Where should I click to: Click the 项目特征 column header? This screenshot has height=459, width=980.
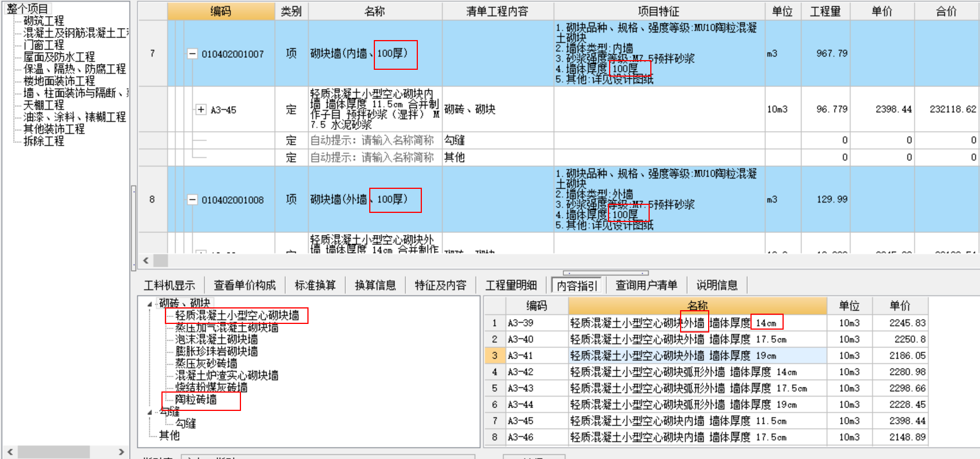tap(659, 11)
